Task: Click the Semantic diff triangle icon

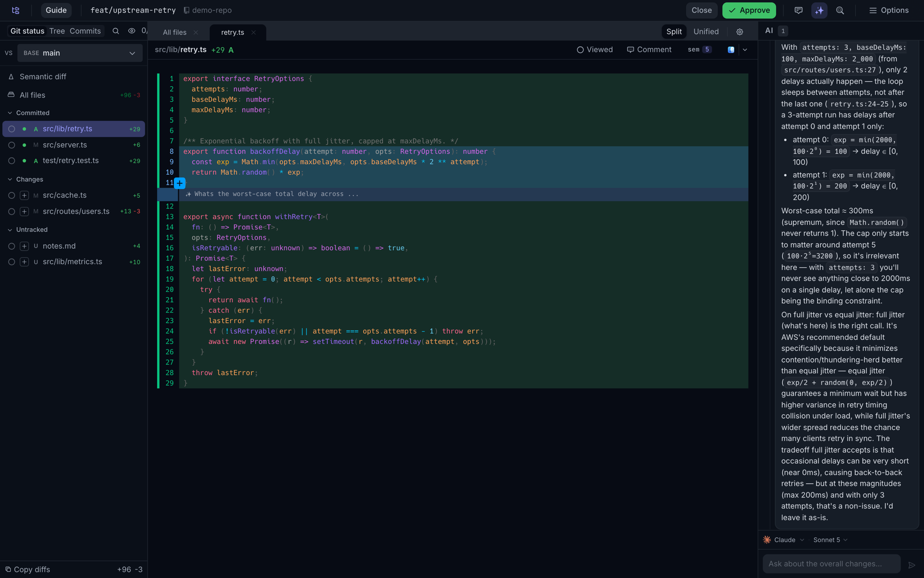Action: tap(11, 77)
